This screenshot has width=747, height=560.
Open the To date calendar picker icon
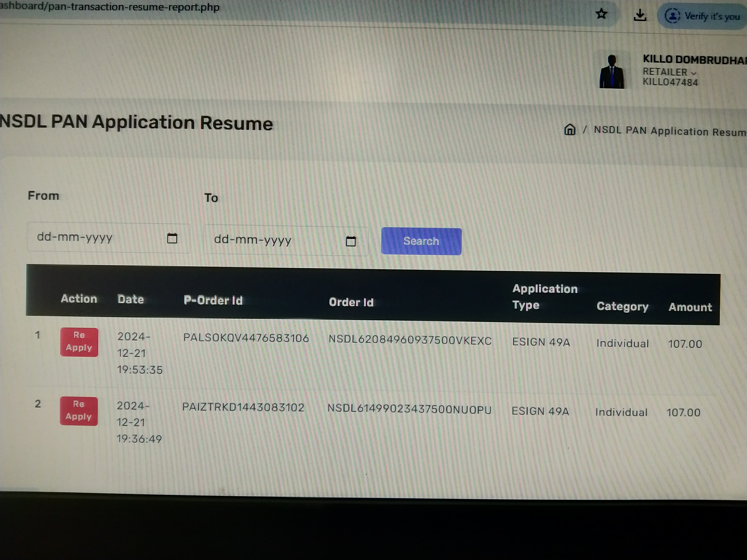351,241
